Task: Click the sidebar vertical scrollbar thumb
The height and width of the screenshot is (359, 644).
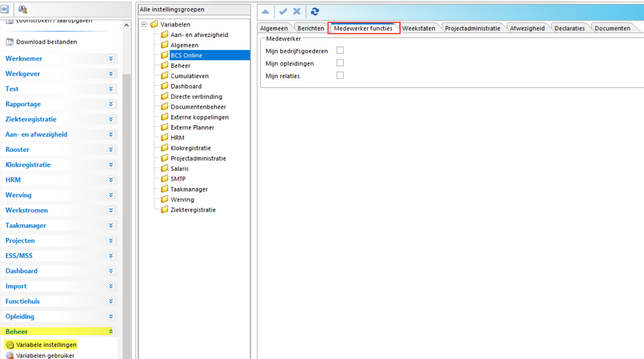Action: pos(126,217)
